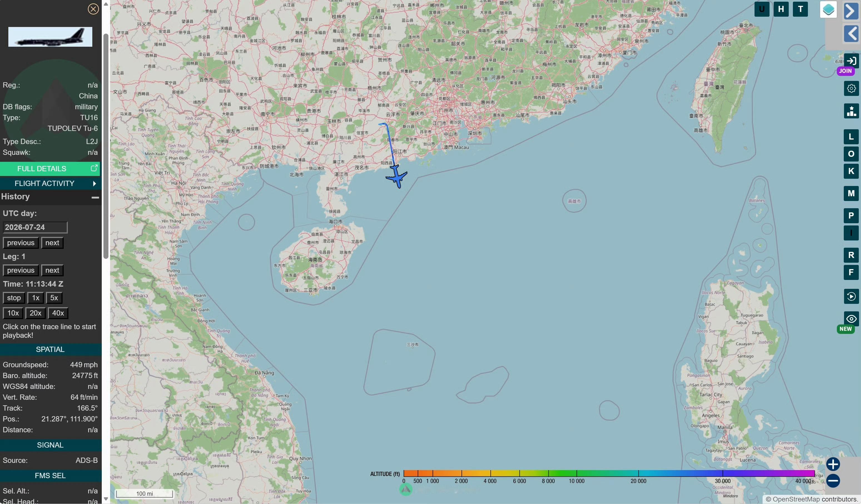The image size is (861, 504).
Task: Click the Groundspeed value 449 mph
Action: 84,365
